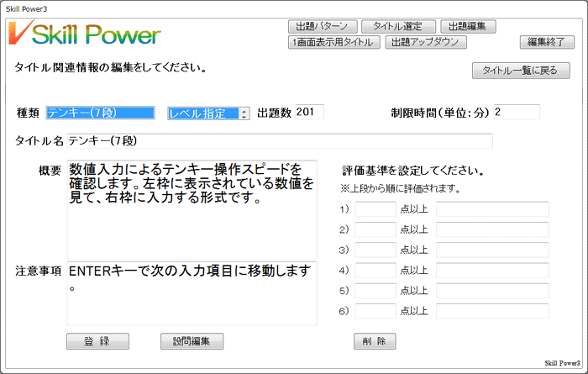This screenshot has height=374, width=588.
Task: Open the タイトル選定 screen
Action: coord(398,27)
